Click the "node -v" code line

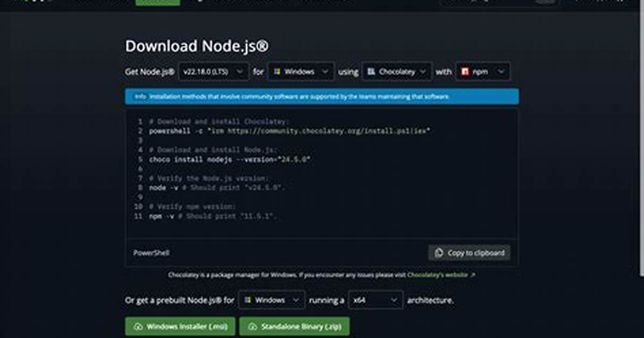click(x=216, y=188)
